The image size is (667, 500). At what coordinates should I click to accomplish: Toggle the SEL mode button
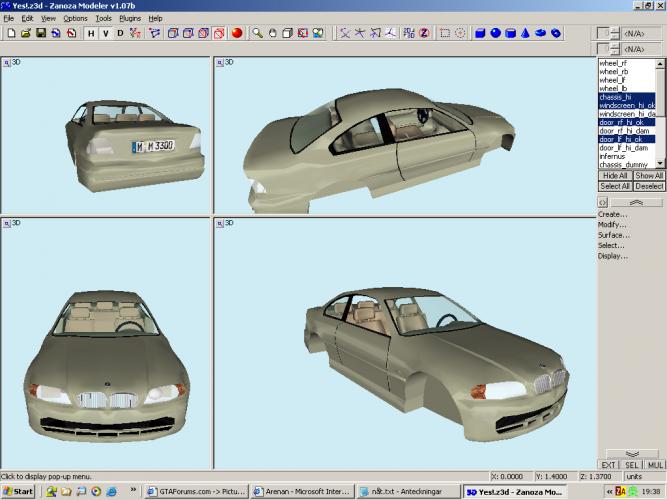[x=632, y=465]
